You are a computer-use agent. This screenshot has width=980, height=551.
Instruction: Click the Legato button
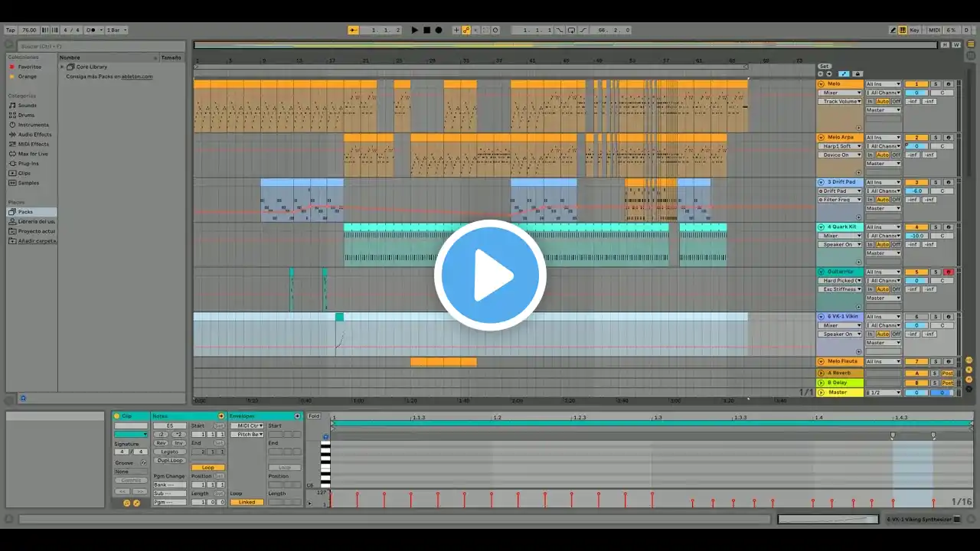point(169,452)
